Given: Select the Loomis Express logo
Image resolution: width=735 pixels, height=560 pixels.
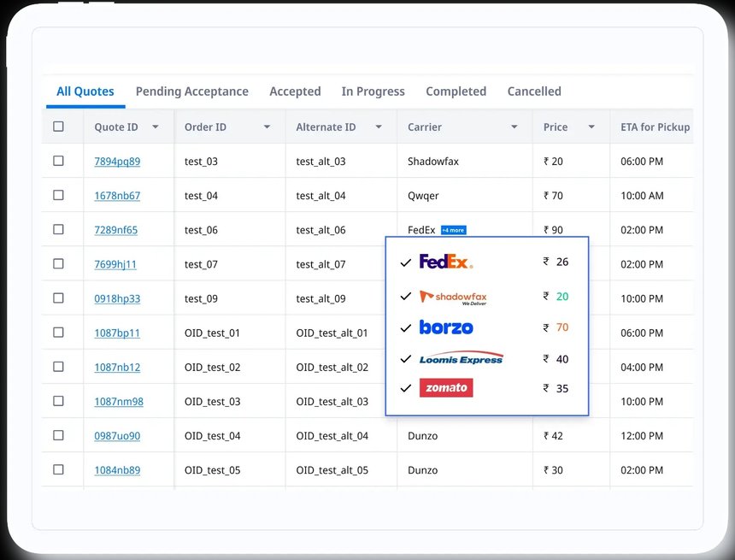Looking at the screenshot, I should coord(462,359).
